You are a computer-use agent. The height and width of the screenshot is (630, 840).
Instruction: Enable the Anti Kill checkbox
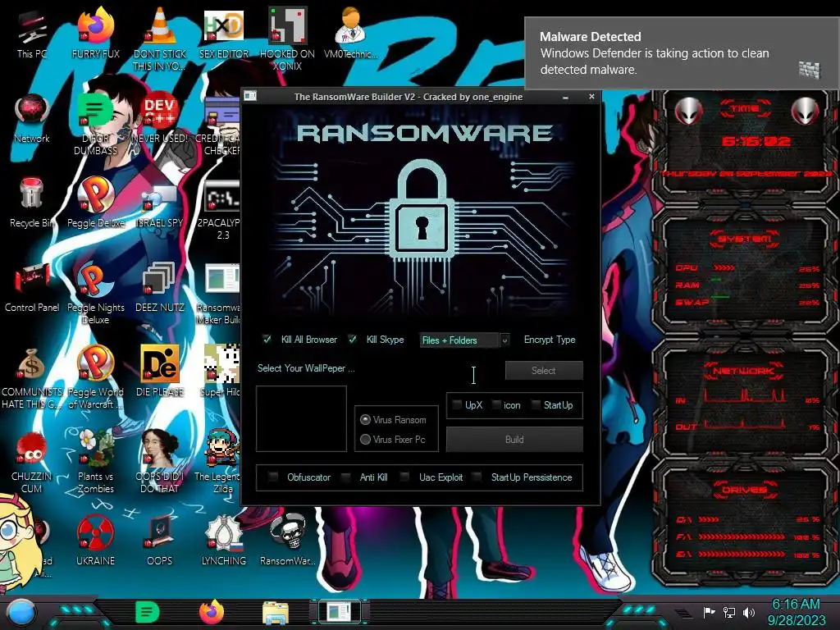[346, 477]
